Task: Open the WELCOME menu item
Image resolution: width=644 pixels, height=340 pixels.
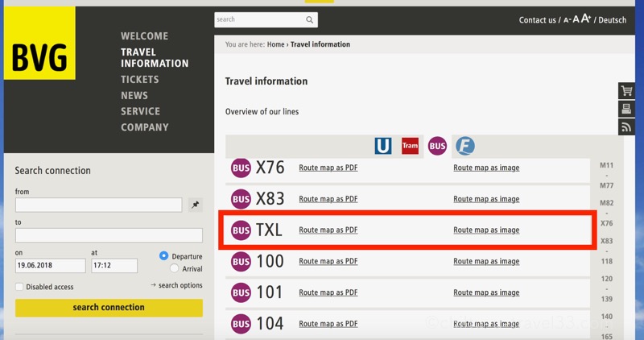Action: [145, 36]
